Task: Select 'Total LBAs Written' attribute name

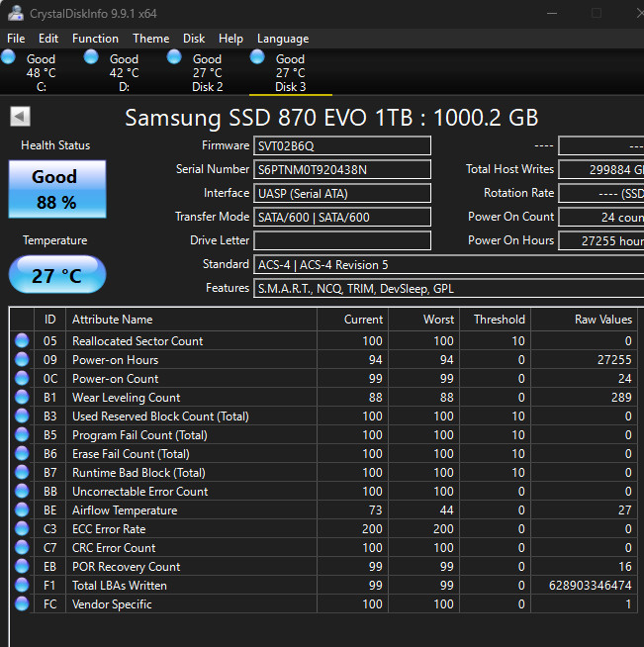Action: click(120, 586)
